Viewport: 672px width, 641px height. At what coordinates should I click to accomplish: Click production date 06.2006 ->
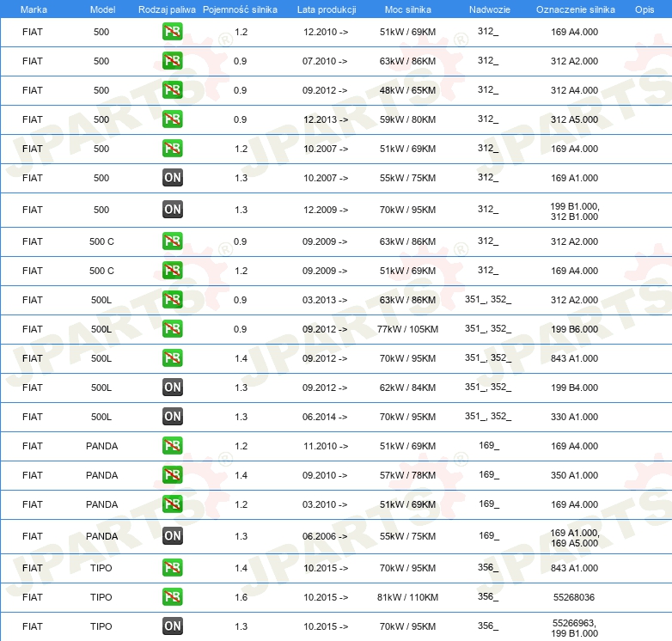pos(325,536)
